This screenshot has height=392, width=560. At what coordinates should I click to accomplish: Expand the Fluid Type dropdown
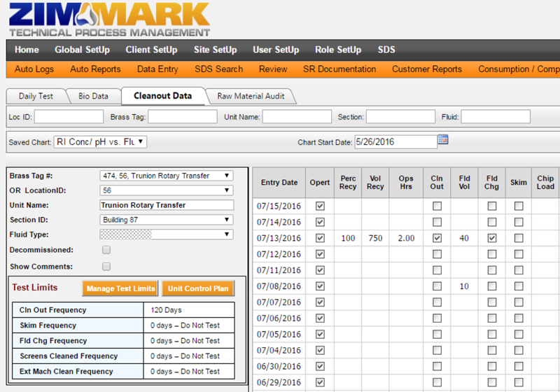click(167, 234)
